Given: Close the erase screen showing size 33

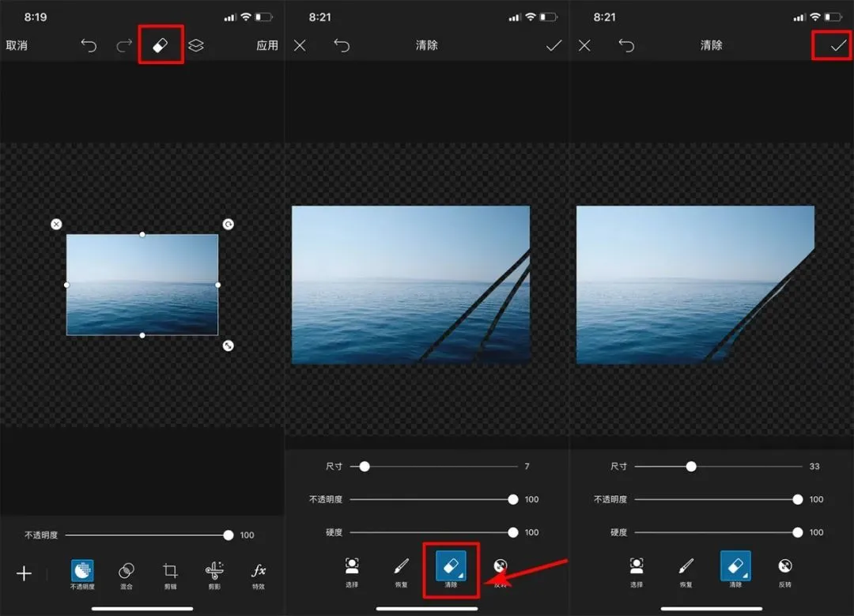Looking at the screenshot, I should pyautogui.click(x=584, y=45).
